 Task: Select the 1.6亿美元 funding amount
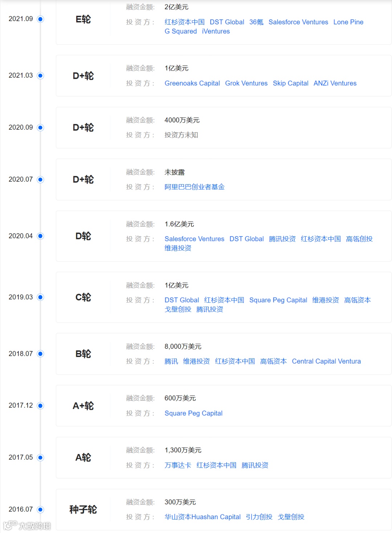coord(179,224)
